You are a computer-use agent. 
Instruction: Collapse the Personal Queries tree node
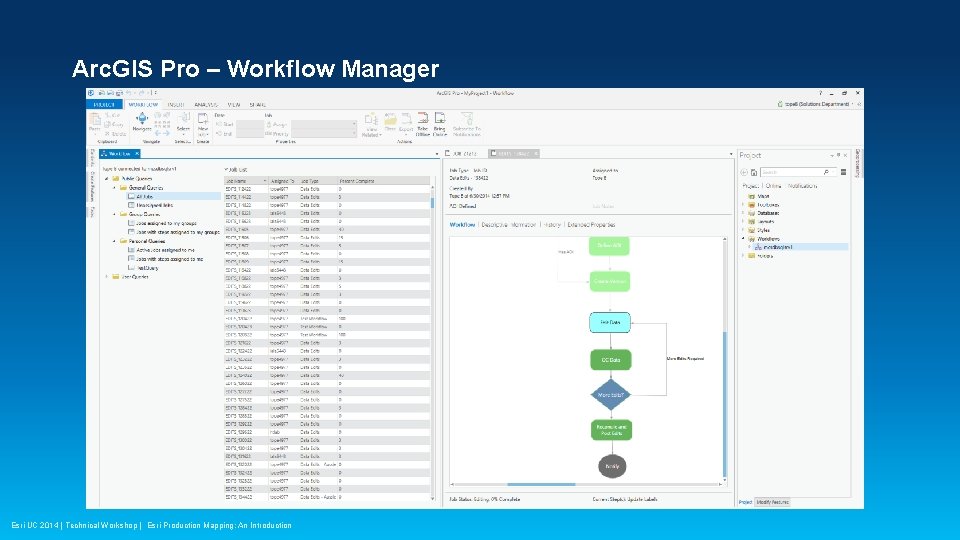(114, 241)
